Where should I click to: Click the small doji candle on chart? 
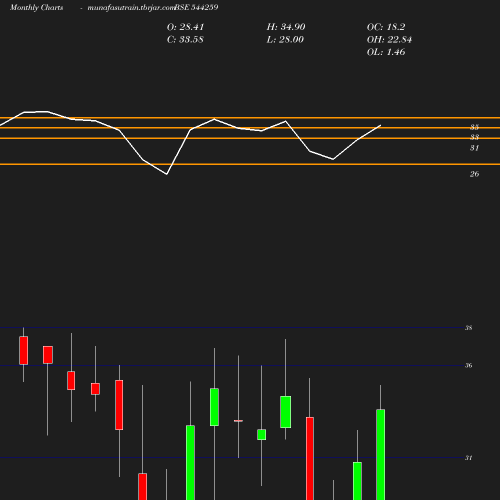click(x=238, y=421)
